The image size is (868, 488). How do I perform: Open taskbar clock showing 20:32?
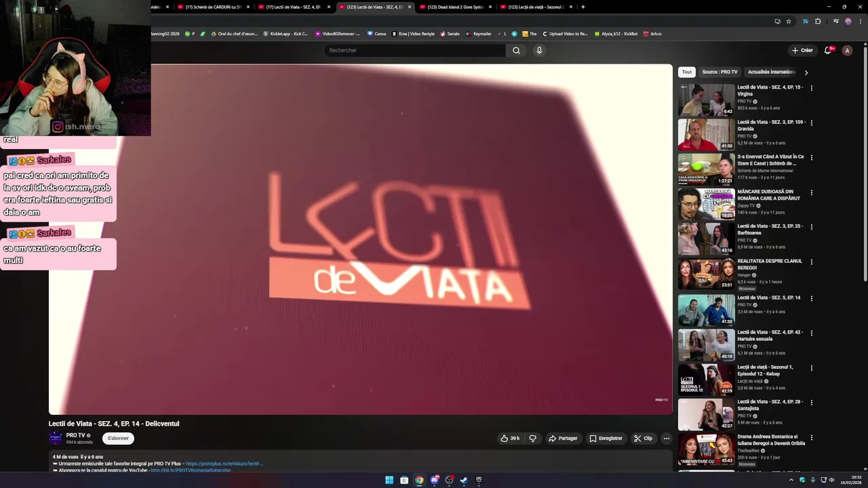pyautogui.click(x=851, y=480)
